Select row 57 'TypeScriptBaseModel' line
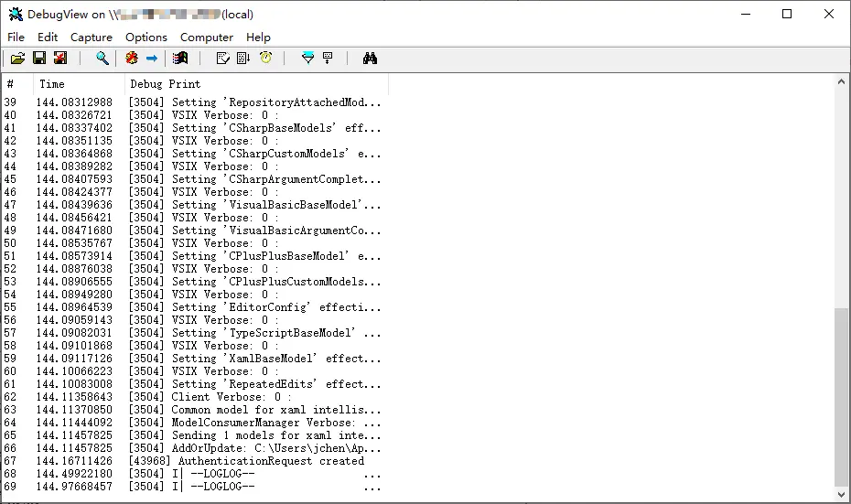Viewport: 851px width, 504px height. click(193, 333)
